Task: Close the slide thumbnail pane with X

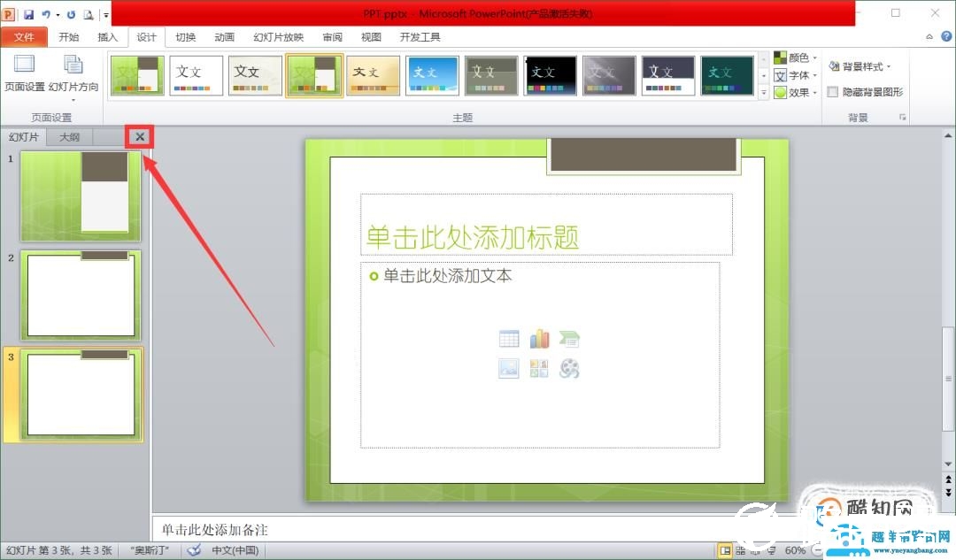Action: coord(140,137)
